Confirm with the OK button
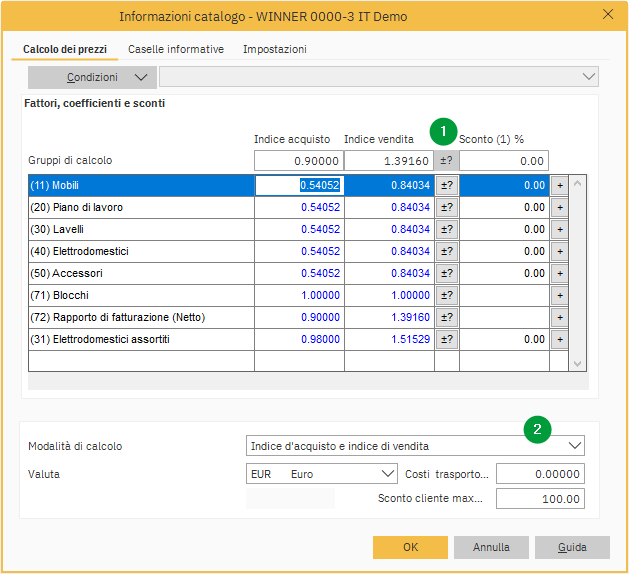Viewport: 629px width, 574px height. [410, 547]
